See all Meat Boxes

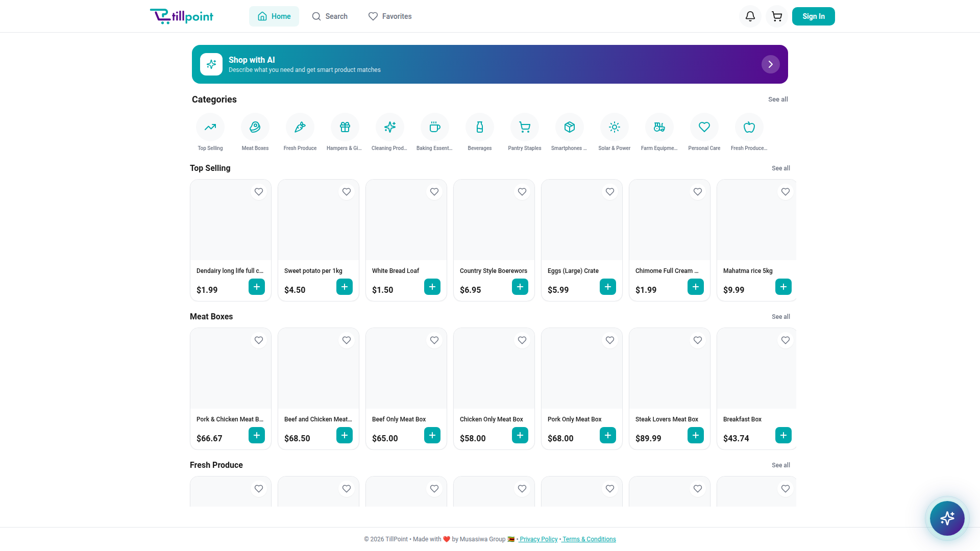point(781,317)
